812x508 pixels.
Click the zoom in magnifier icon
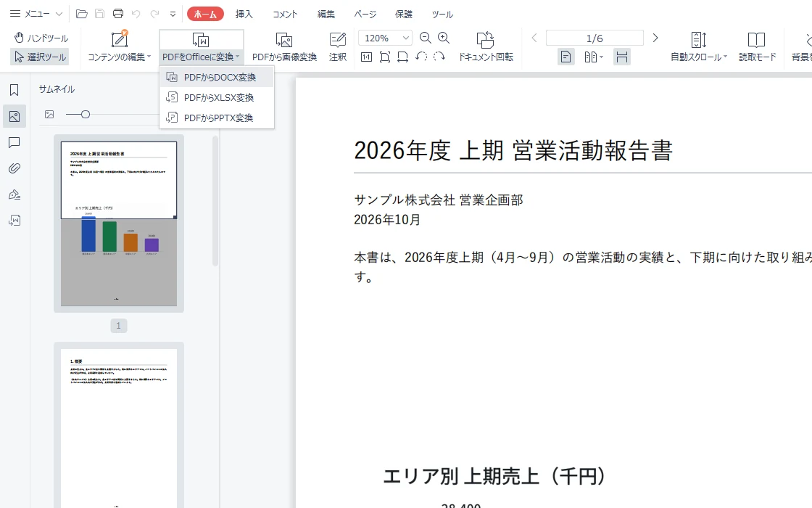[x=444, y=38]
